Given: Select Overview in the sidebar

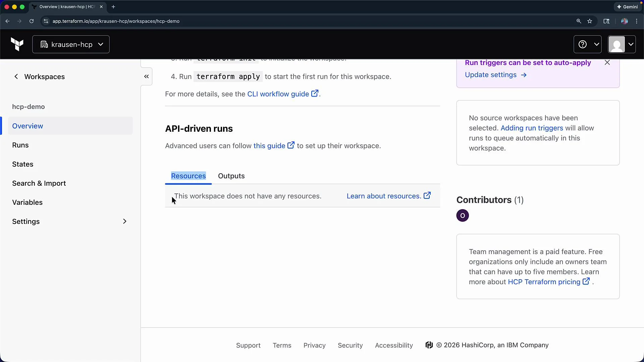Looking at the screenshot, I should pyautogui.click(x=70, y=126).
